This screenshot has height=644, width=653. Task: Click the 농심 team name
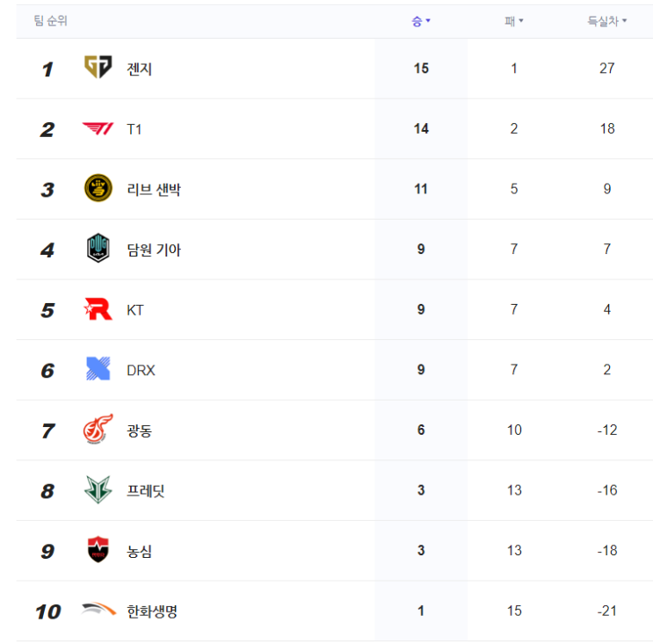(139, 552)
